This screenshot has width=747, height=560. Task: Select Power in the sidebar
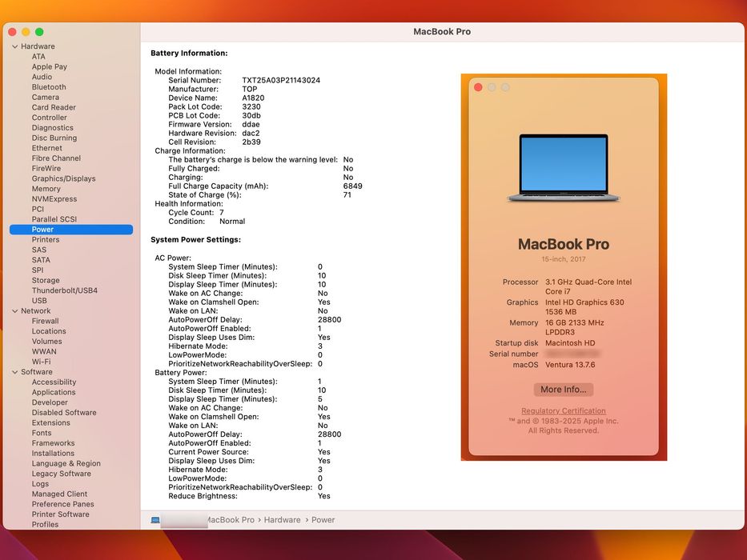43,230
